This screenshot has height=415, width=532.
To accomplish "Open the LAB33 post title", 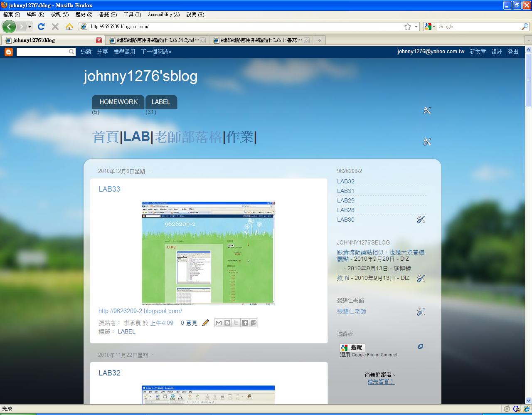I will coord(109,189).
